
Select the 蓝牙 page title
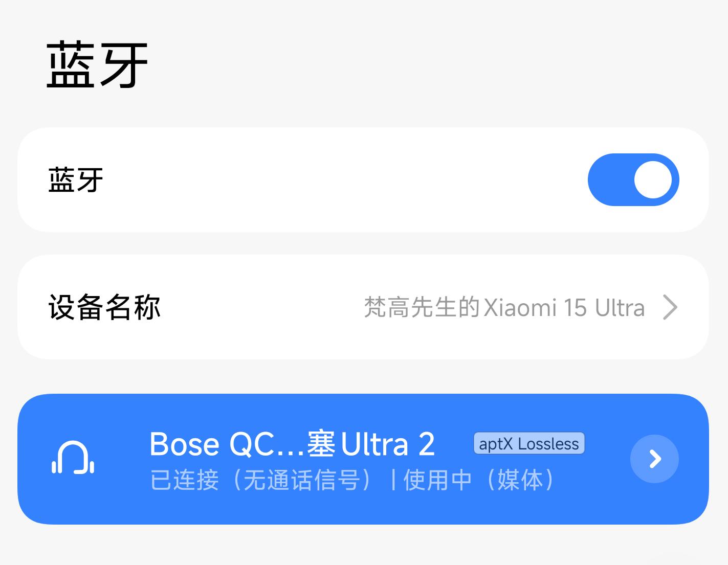point(96,61)
